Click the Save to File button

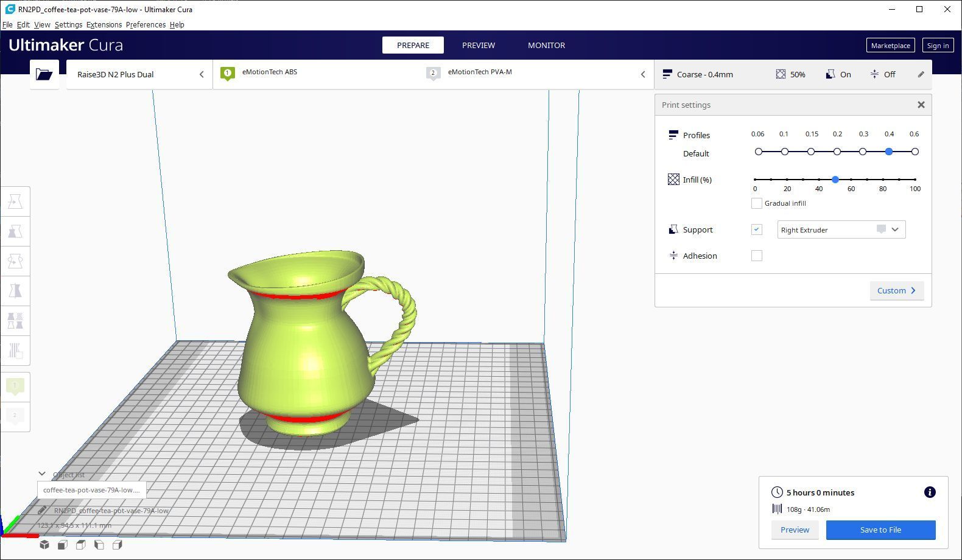pos(880,530)
